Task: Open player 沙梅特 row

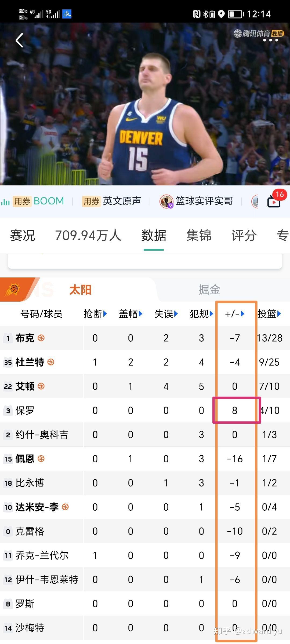Action: (x=145, y=628)
